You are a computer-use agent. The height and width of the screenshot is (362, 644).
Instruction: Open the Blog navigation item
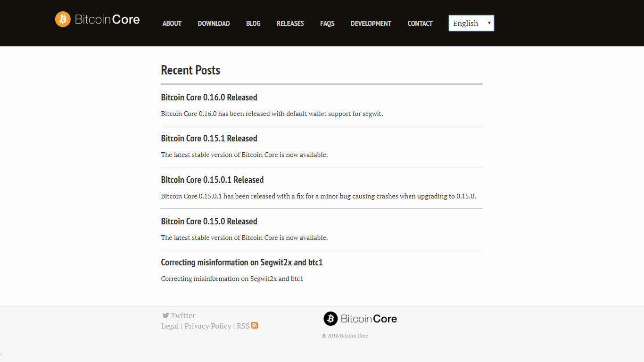253,24
